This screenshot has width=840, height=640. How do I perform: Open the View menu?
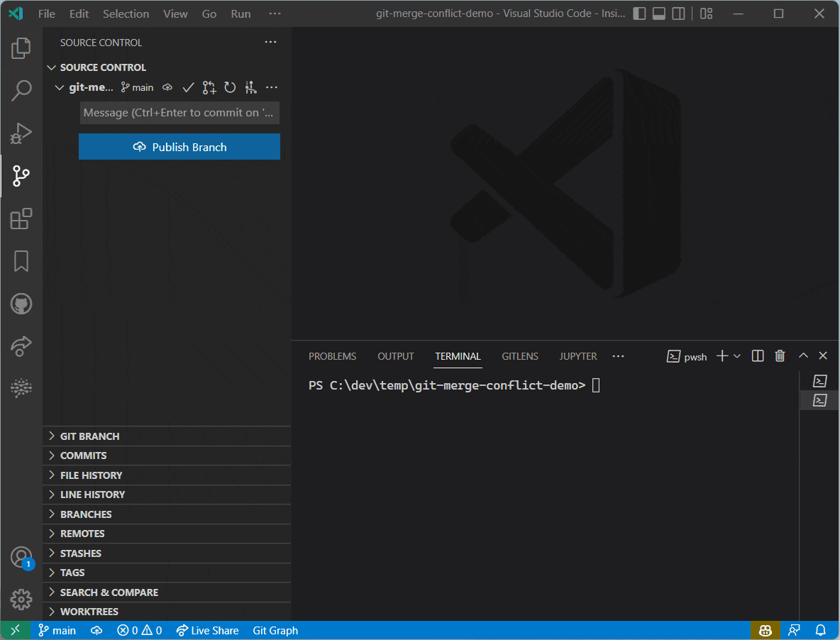click(x=175, y=13)
